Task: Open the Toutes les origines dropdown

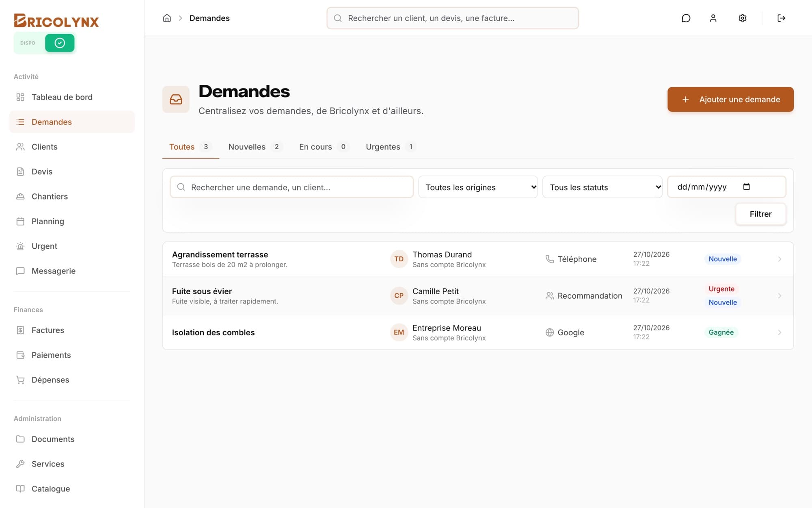Action: [478, 187]
